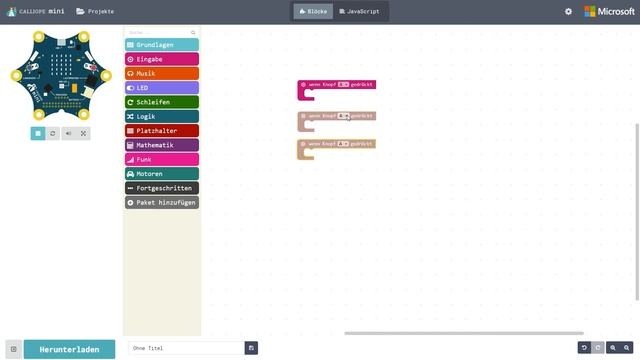Screen dimensions: 640x360
Task: Expand the Mathematik block category
Action: pos(162,145)
